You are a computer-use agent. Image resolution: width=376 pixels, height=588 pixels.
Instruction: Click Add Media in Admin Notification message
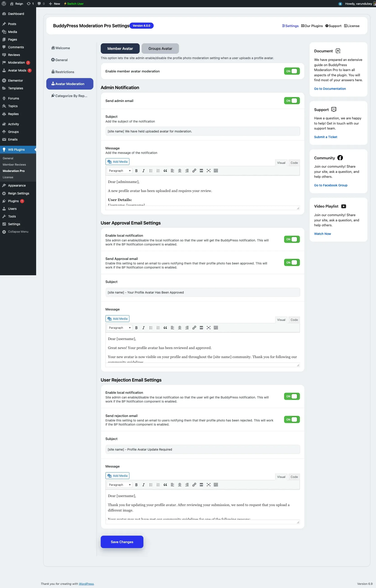click(x=117, y=162)
